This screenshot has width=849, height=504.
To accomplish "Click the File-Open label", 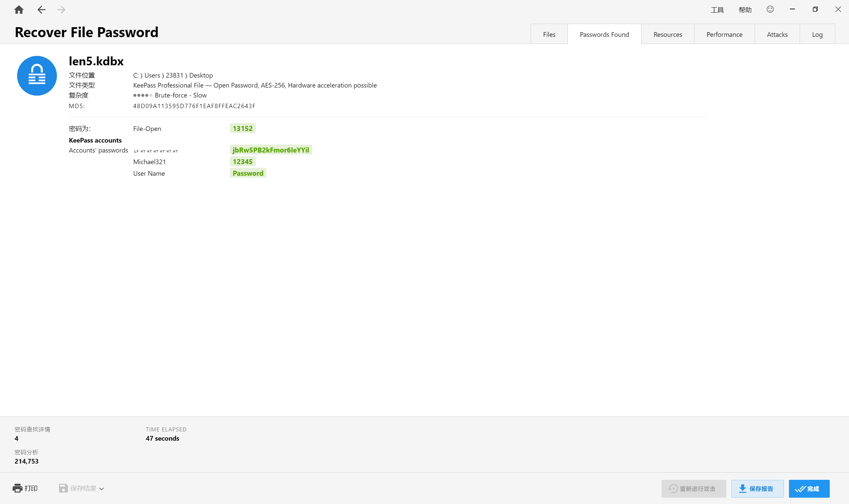I will point(147,129).
